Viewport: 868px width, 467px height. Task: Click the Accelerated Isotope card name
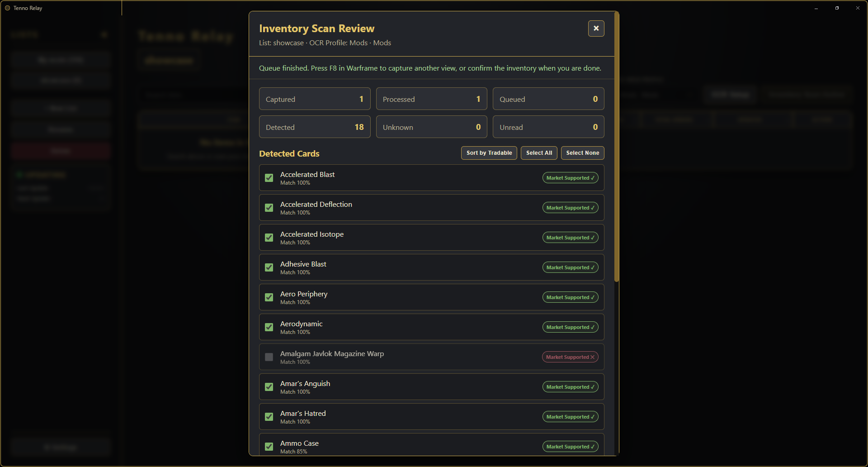[x=312, y=234]
